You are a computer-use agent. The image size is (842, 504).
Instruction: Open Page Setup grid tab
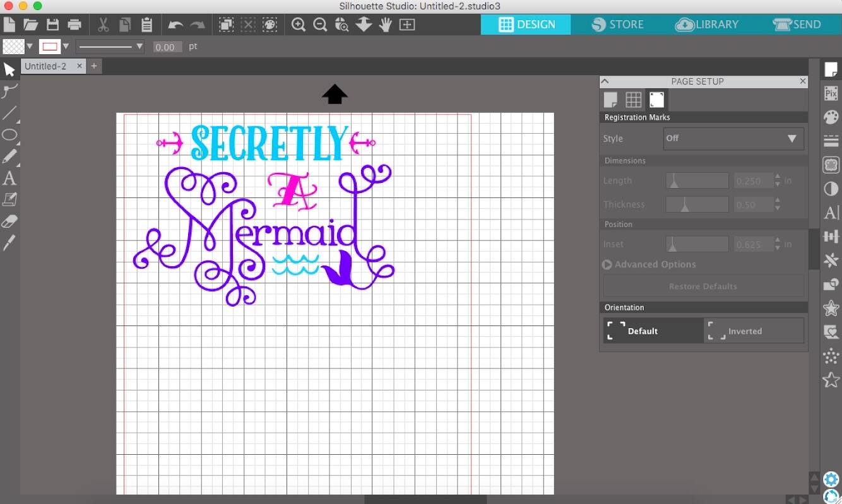[x=633, y=100]
